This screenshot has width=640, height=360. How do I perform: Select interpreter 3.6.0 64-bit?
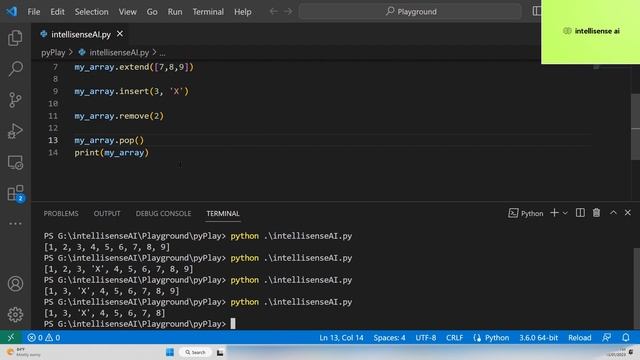click(x=538, y=338)
